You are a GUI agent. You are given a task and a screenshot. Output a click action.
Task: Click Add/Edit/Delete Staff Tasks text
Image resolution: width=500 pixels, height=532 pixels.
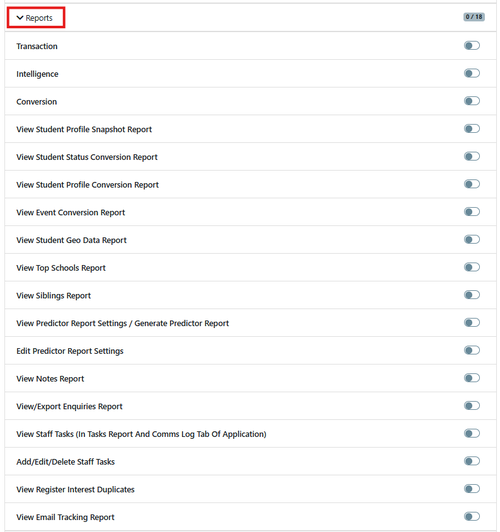click(65, 462)
